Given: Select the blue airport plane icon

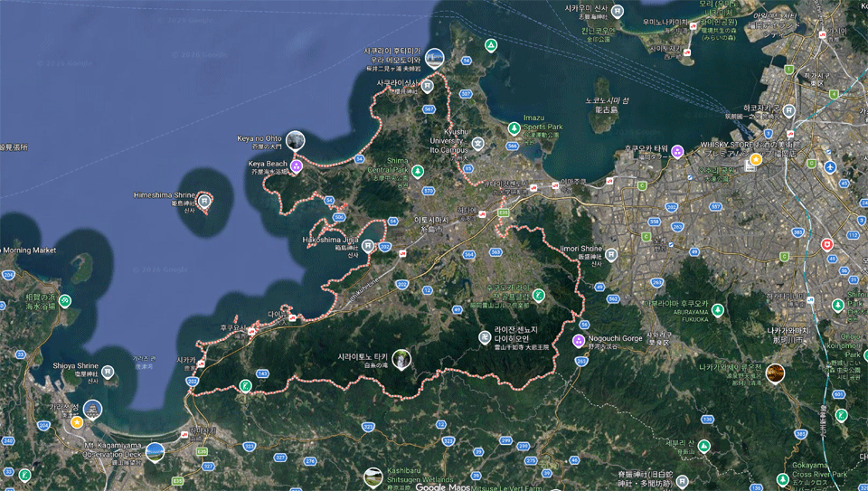Looking at the screenshot, I should 830,166.
